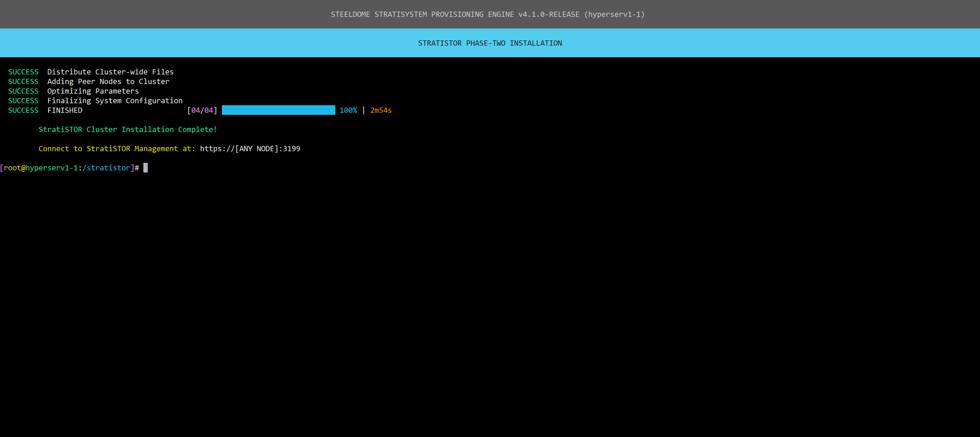Click the terminal cursor block at prompt
This screenshot has width=980, height=437.
pyautogui.click(x=145, y=168)
